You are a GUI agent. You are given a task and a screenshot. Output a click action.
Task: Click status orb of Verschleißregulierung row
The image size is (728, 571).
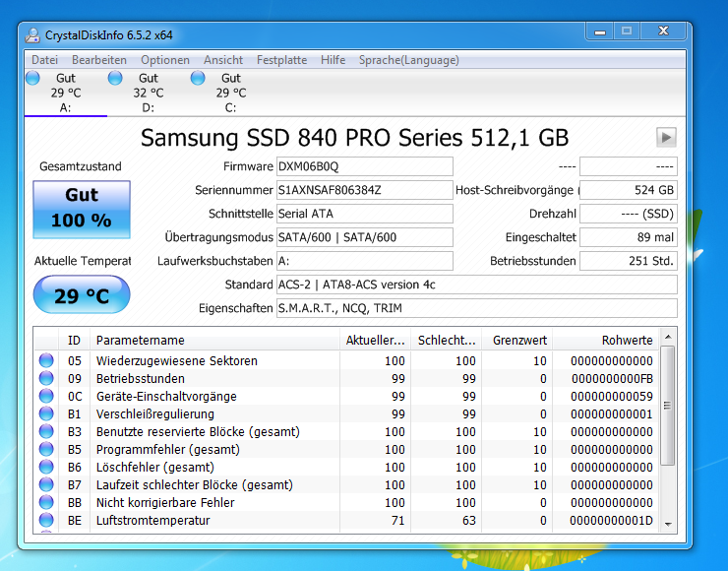click(46, 413)
